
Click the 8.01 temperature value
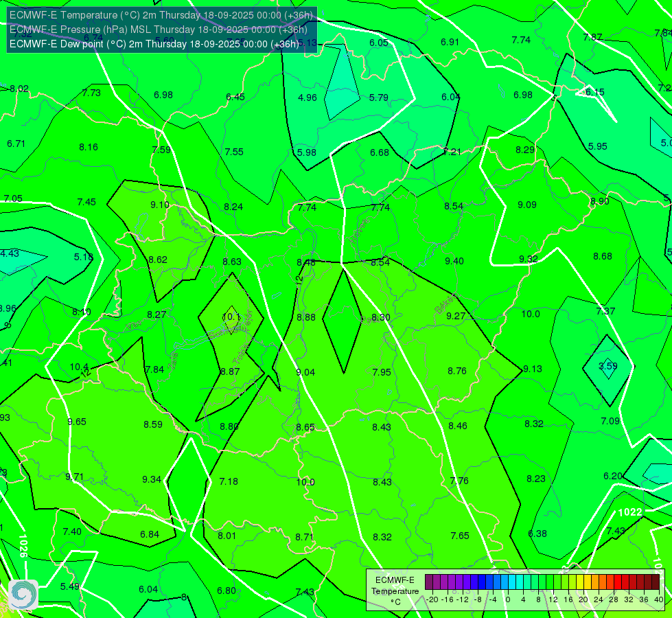click(x=227, y=536)
